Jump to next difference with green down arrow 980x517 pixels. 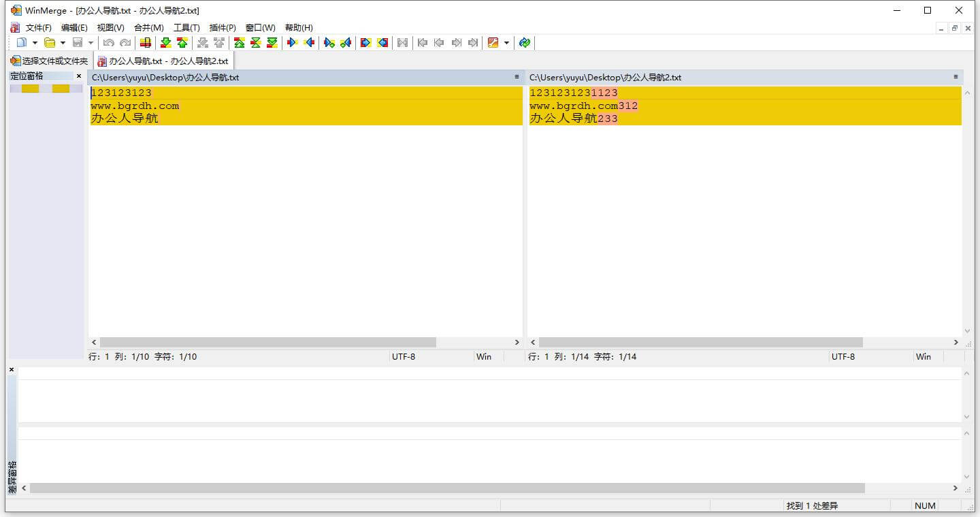165,43
